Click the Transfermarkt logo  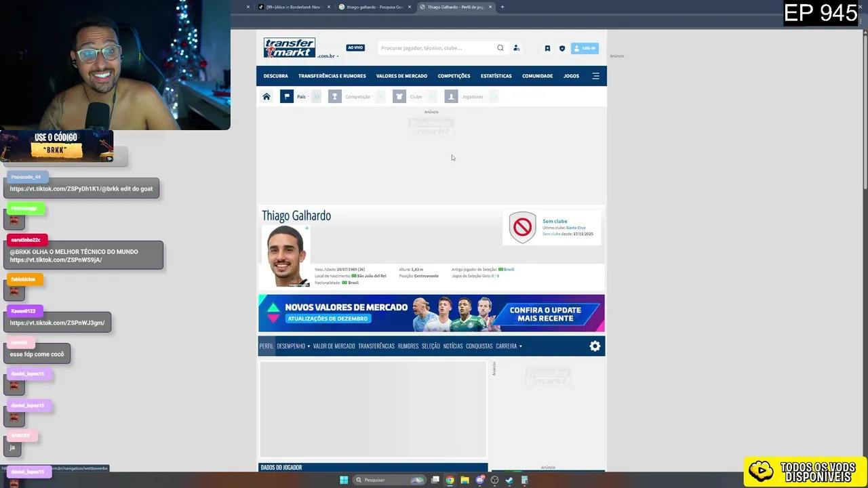tap(290, 47)
